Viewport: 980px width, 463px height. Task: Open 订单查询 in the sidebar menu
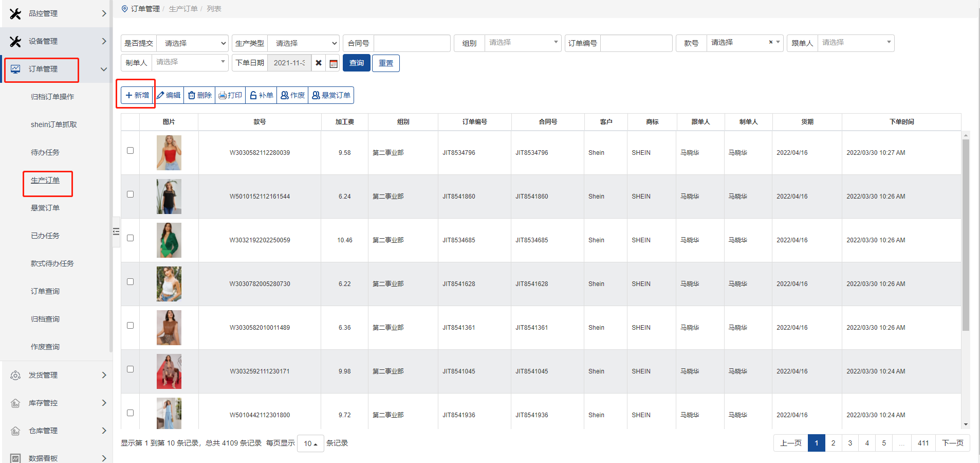[x=45, y=291]
